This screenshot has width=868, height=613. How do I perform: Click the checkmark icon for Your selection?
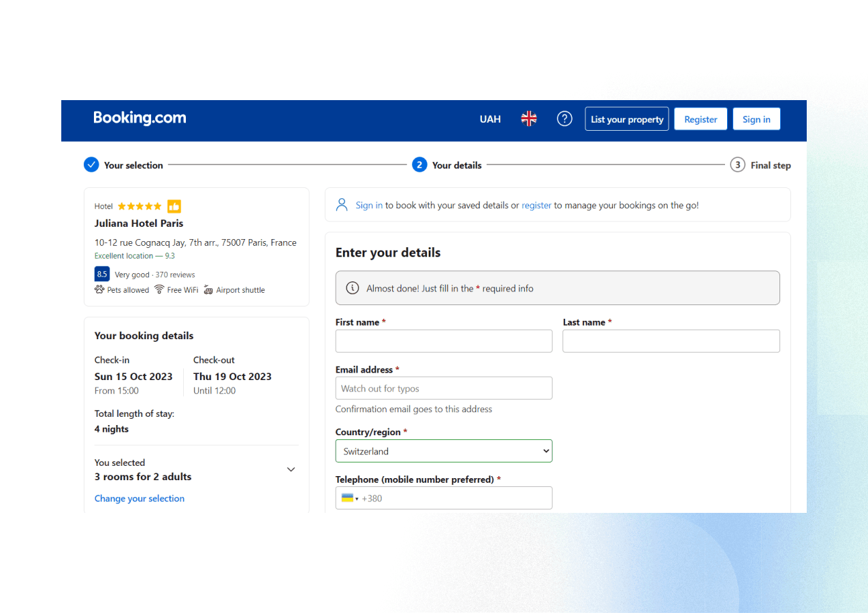pos(91,165)
